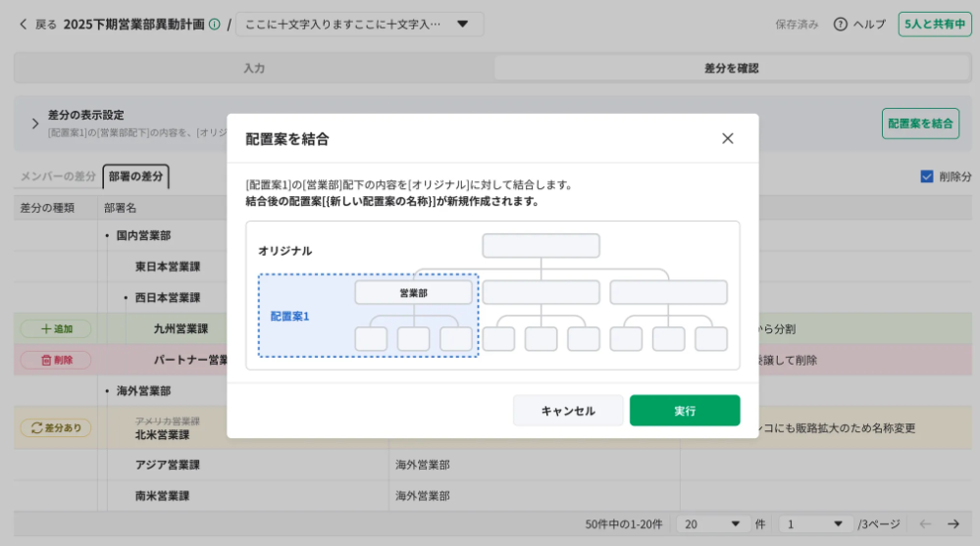Go to previous page with left arrow
Screen dimensions: 980x546
click(x=924, y=524)
